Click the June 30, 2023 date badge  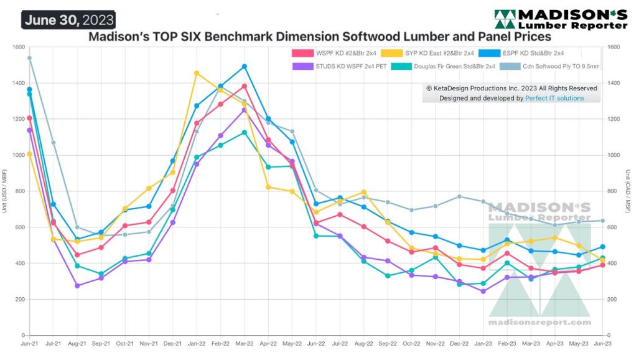point(69,20)
